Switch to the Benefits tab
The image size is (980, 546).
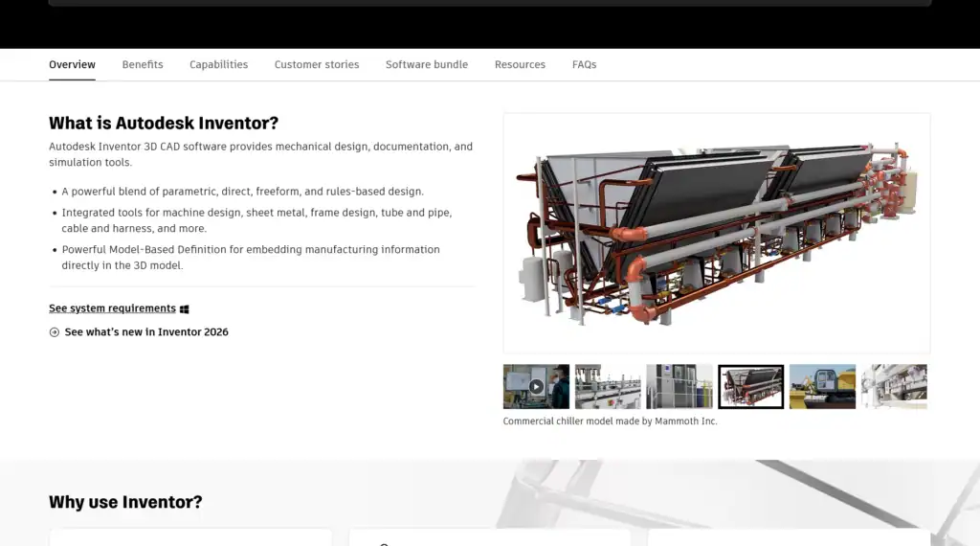[x=143, y=64]
